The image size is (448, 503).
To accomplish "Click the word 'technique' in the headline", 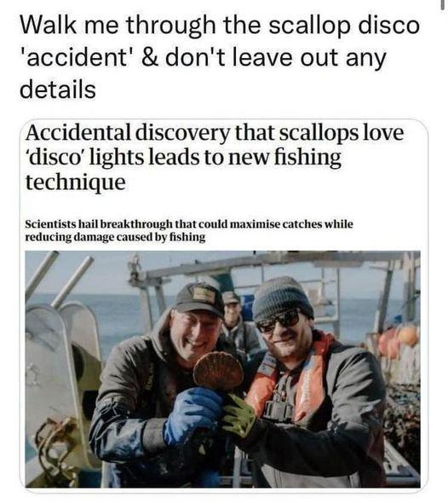I will (76, 182).
